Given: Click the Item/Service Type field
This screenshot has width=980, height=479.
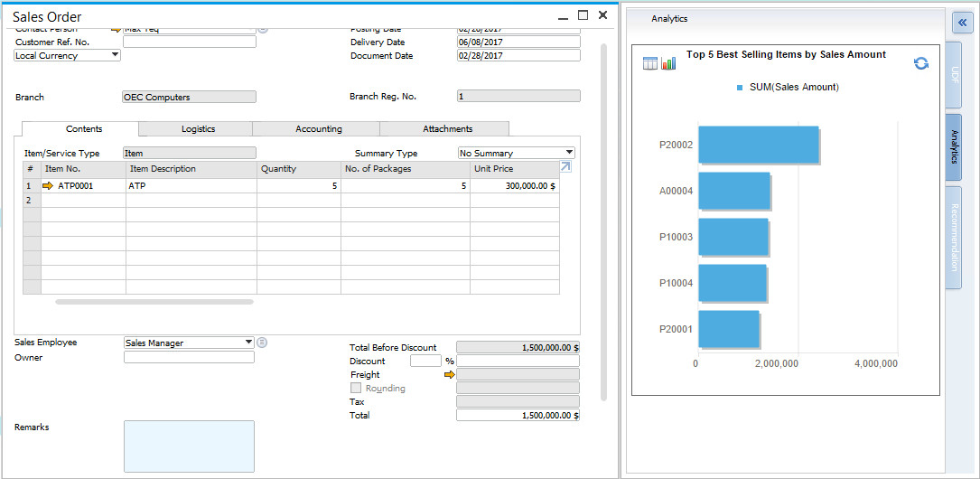Looking at the screenshot, I should (x=190, y=153).
